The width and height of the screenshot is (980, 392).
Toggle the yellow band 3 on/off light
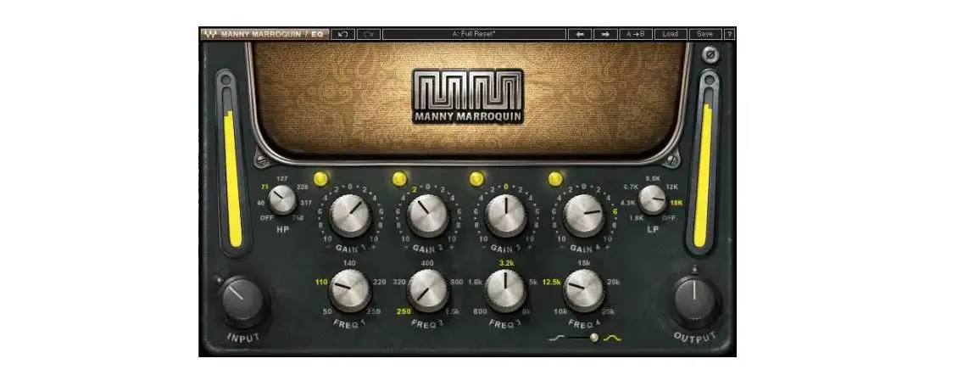click(x=477, y=179)
